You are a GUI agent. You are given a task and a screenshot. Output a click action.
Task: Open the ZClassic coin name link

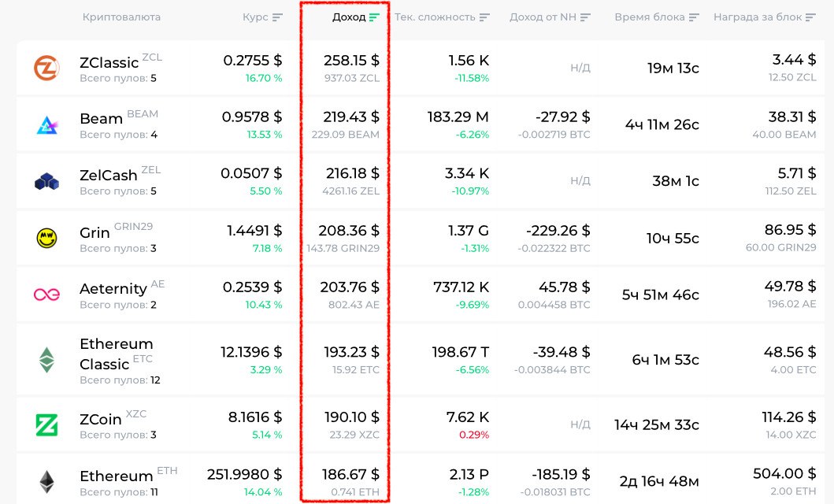coord(109,63)
